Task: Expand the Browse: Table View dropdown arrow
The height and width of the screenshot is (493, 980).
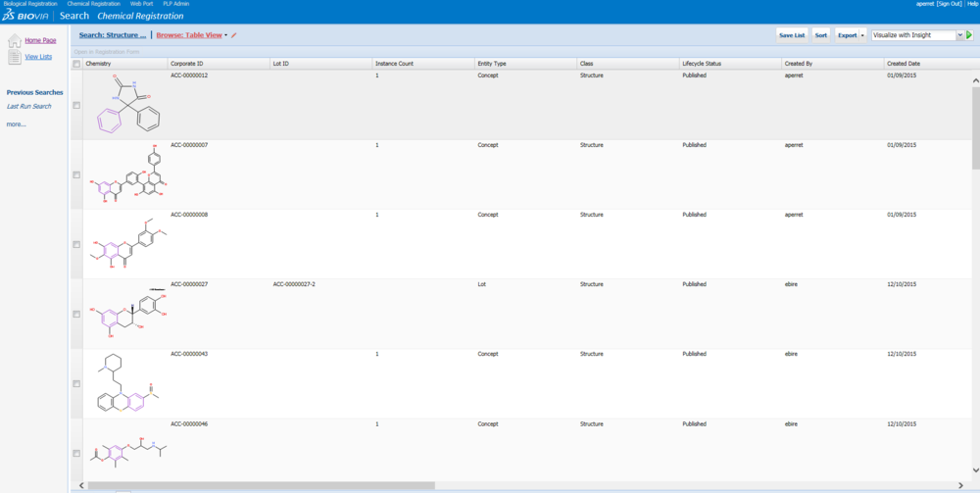Action: coord(226,35)
